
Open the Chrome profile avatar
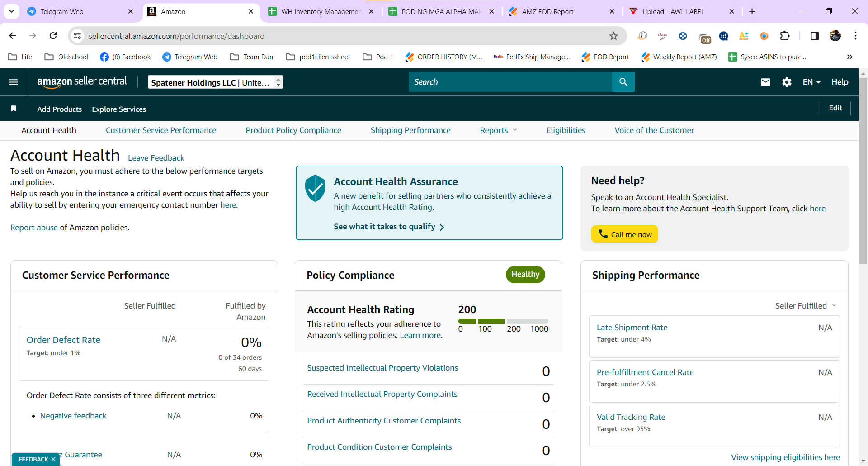[x=835, y=36]
